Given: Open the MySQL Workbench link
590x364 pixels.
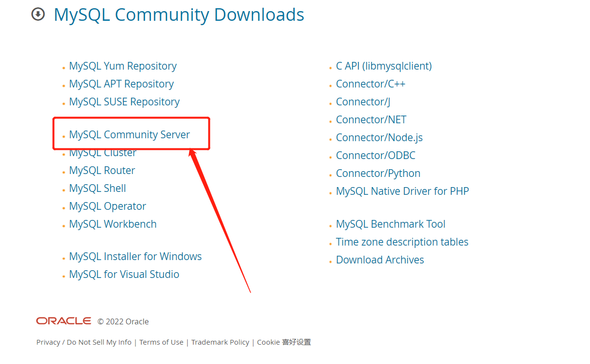Looking at the screenshot, I should (113, 224).
